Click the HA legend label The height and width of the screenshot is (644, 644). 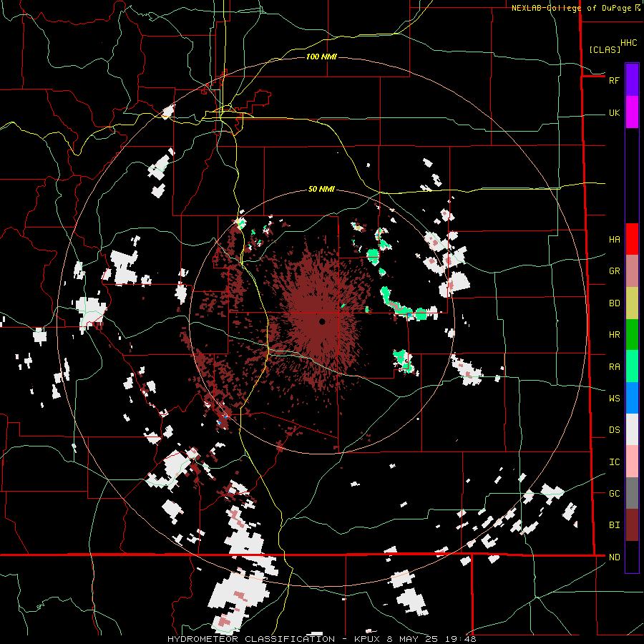point(614,239)
